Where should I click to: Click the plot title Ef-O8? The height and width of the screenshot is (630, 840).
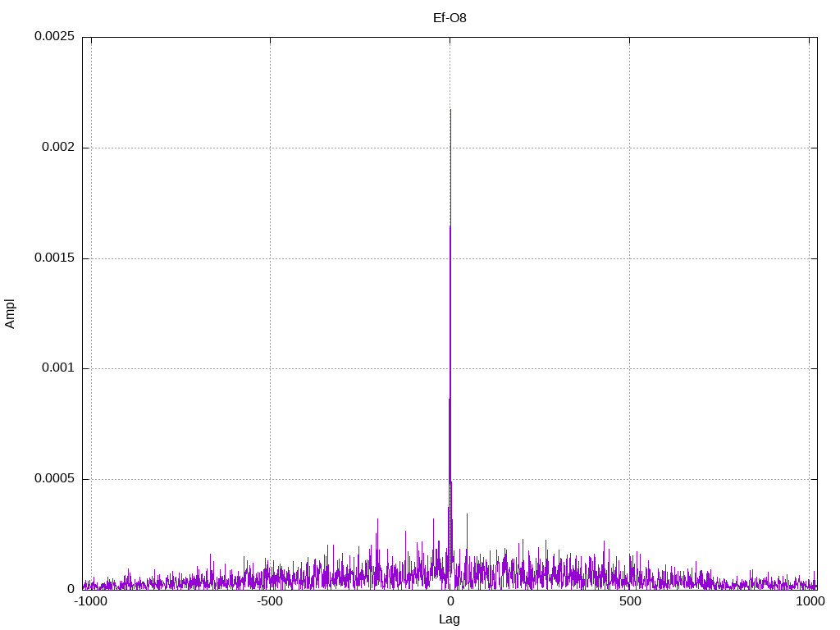click(x=450, y=18)
